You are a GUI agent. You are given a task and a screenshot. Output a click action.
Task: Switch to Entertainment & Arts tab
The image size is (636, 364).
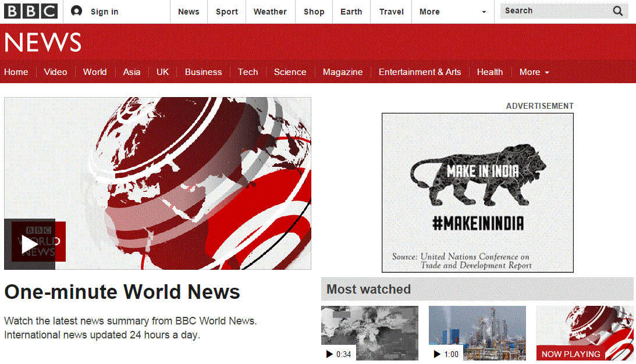pyautogui.click(x=420, y=72)
